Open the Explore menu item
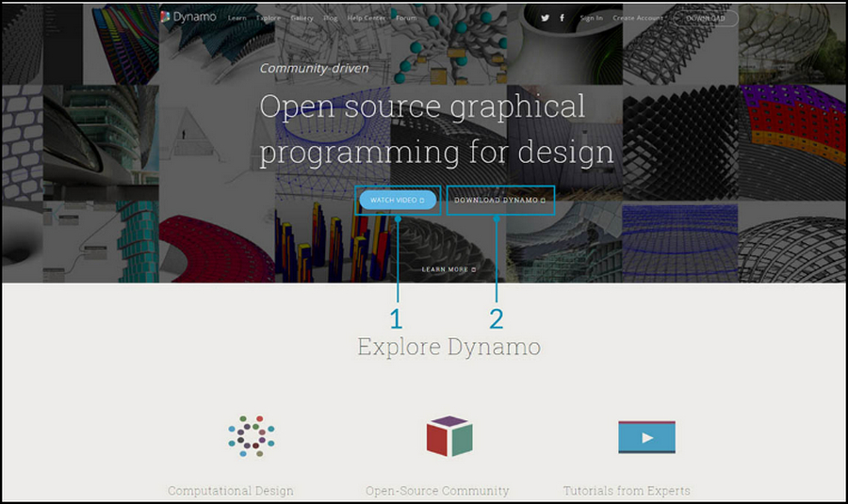The image size is (848, 504). 269,18
